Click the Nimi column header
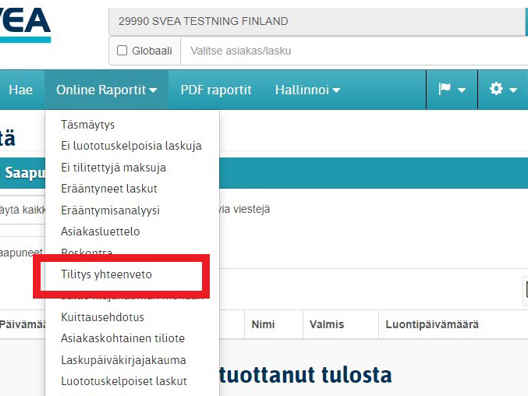The height and width of the screenshot is (396, 528). click(x=263, y=324)
